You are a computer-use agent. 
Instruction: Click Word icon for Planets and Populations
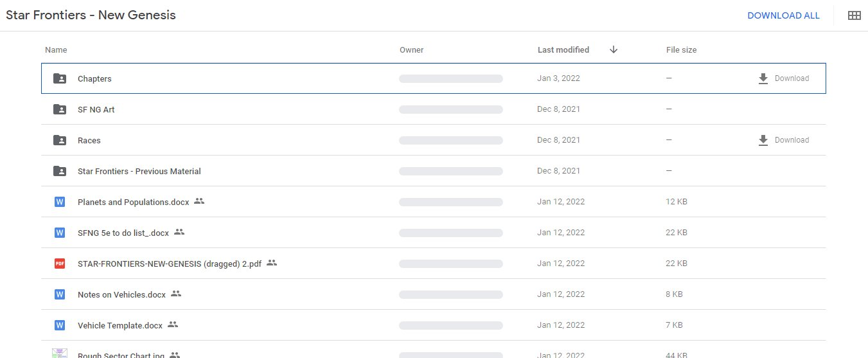point(60,202)
